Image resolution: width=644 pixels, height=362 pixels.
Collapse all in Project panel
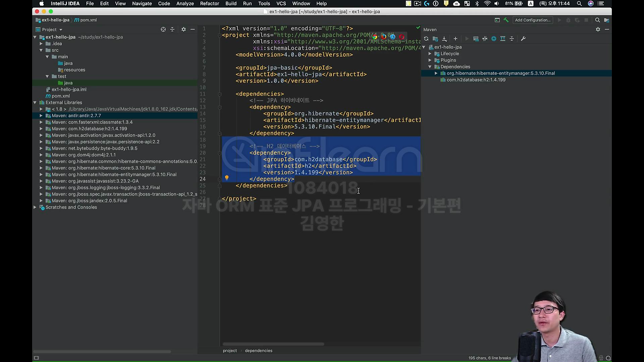click(173, 29)
